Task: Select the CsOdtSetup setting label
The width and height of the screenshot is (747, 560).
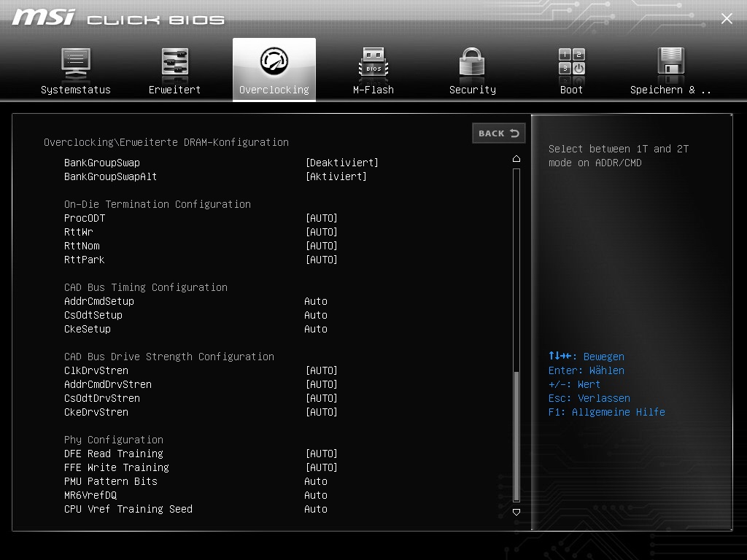Action: [x=93, y=315]
